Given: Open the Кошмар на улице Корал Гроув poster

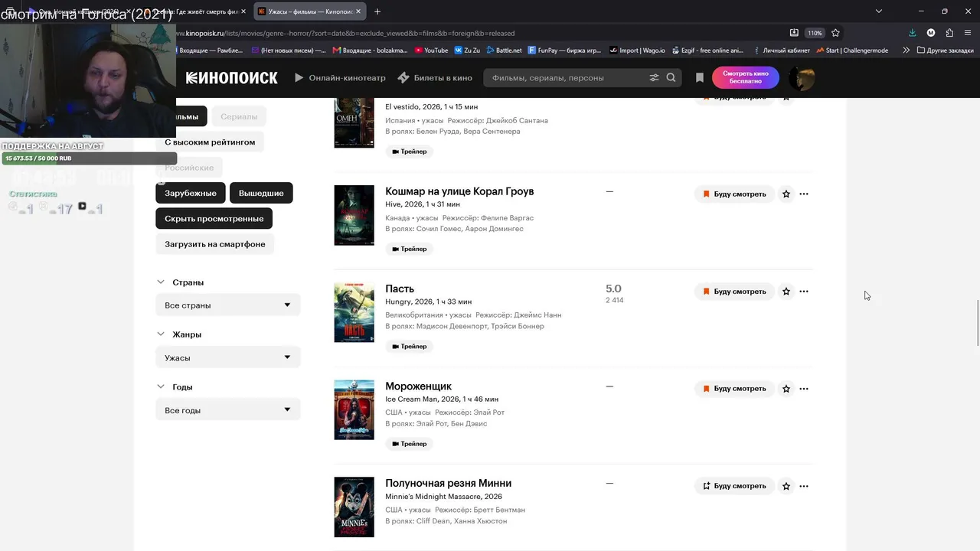Looking at the screenshot, I should point(354,215).
